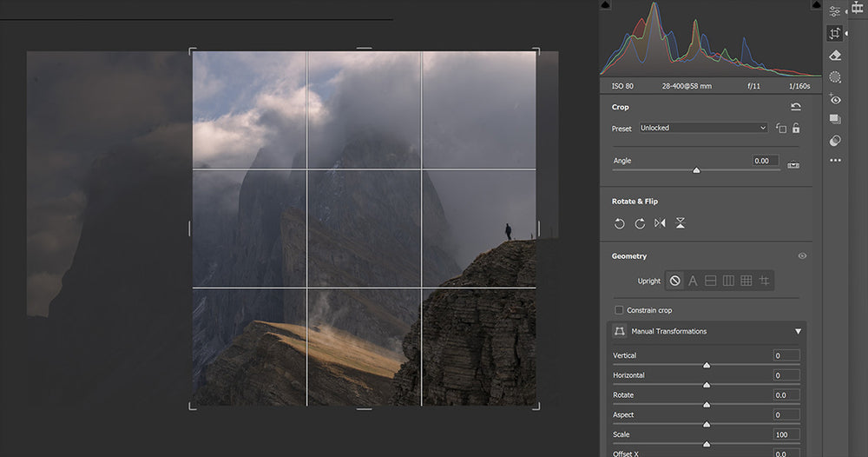Screen dimensions: 868x457
Task: Open the Edit adjustments panel icon
Action: [x=835, y=11]
